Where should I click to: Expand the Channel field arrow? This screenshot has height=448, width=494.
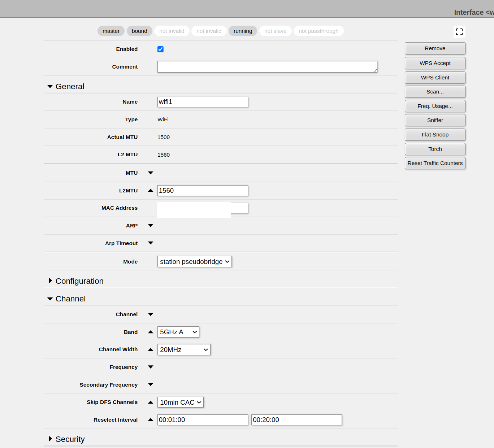151,314
